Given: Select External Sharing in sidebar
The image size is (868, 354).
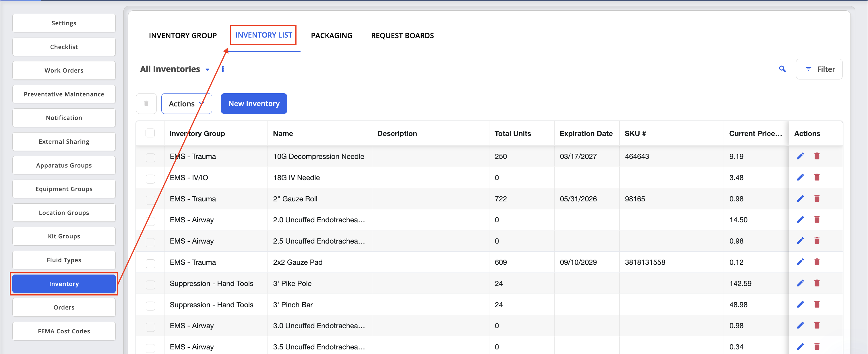Looking at the screenshot, I should 64,141.
